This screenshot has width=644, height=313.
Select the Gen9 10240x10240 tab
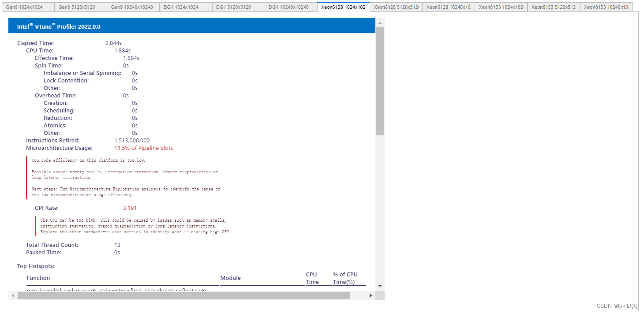[133, 7]
